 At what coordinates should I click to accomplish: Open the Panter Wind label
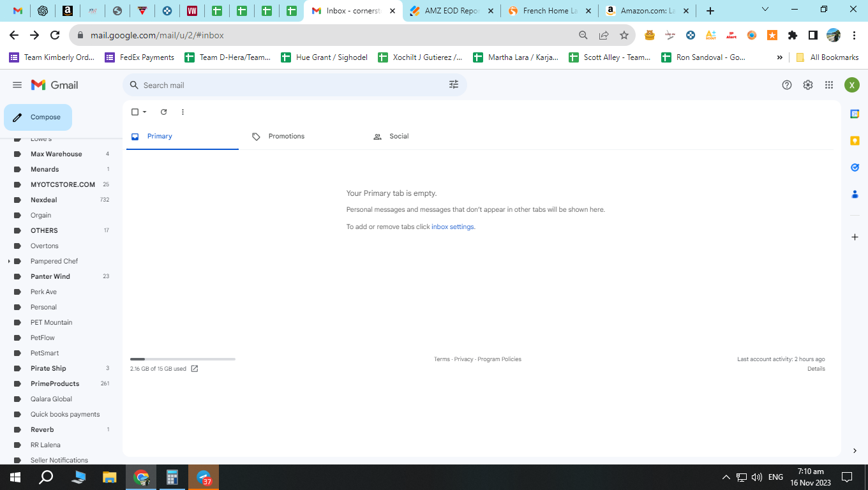pos(50,276)
